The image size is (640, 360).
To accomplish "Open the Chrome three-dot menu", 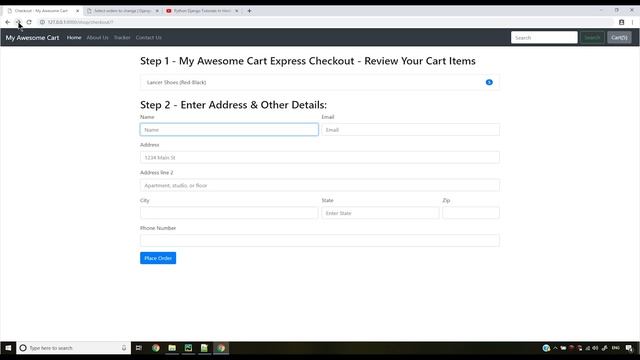I will pyautogui.click(x=632, y=22).
